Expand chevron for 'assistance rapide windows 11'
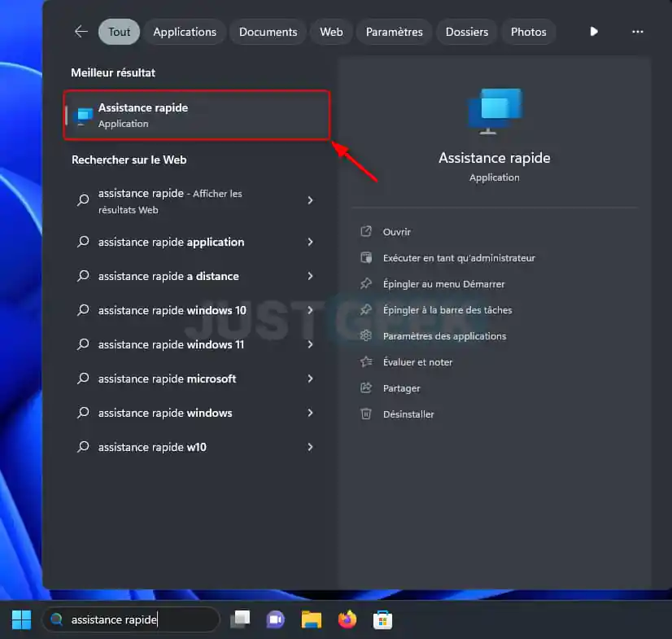This screenshot has height=639, width=672. pos(310,344)
